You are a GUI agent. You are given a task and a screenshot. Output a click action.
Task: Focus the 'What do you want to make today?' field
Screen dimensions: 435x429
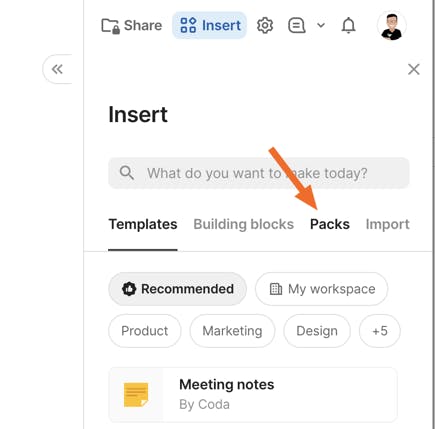click(x=259, y=173)
